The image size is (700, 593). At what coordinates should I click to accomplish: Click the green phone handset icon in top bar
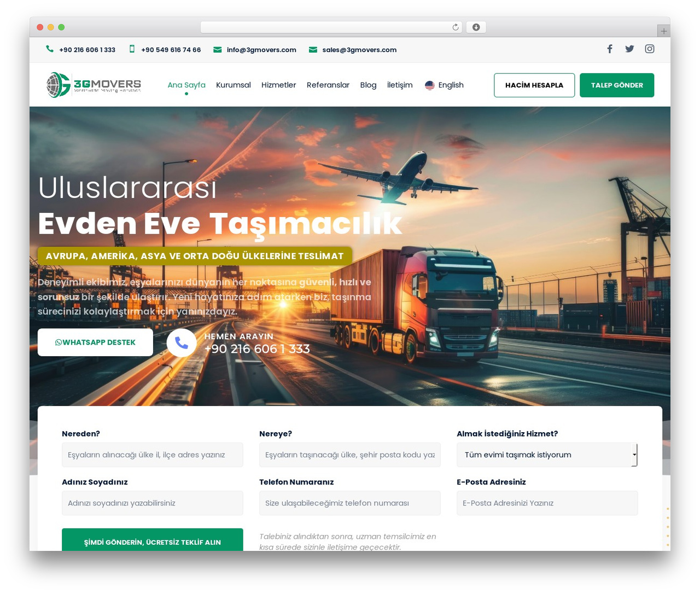(x=50, y=49)
